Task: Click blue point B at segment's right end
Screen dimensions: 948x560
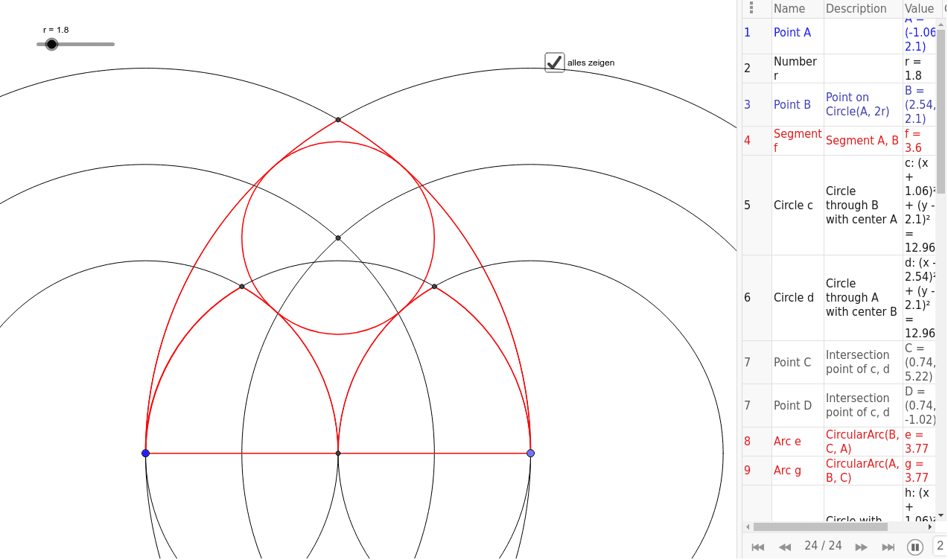Action: [530, 454]
